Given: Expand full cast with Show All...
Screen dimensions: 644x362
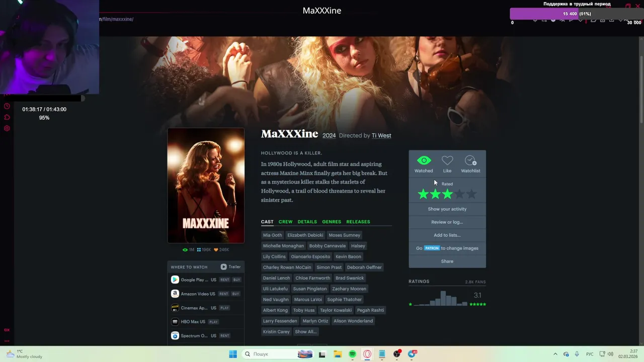Looking at the screenshot, I should [305, 332].
